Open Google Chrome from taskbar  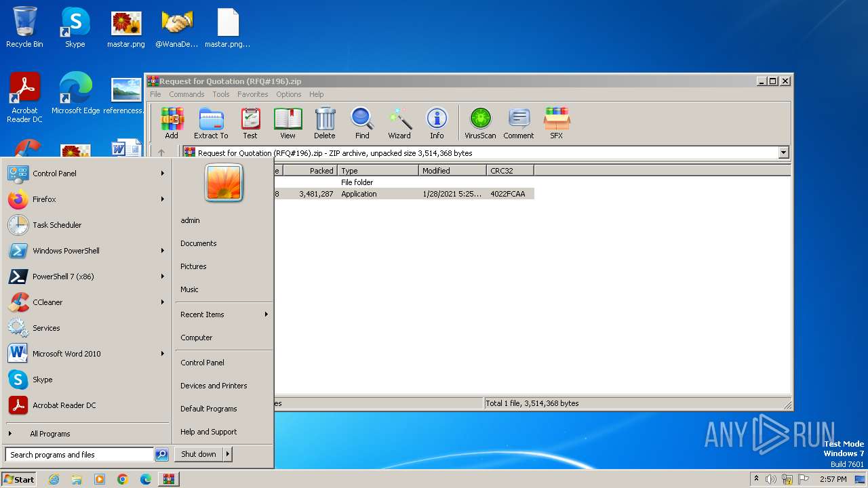click(x=123, y=479)
